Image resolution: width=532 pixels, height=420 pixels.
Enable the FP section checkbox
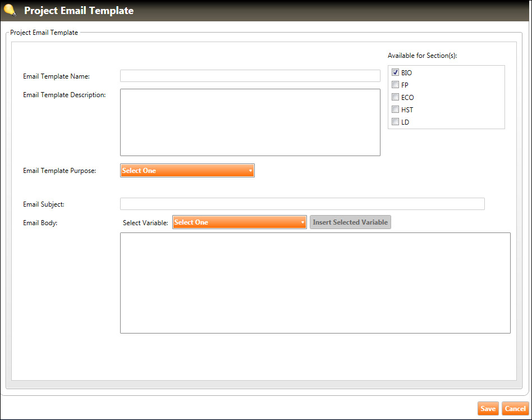coord(396,85)
